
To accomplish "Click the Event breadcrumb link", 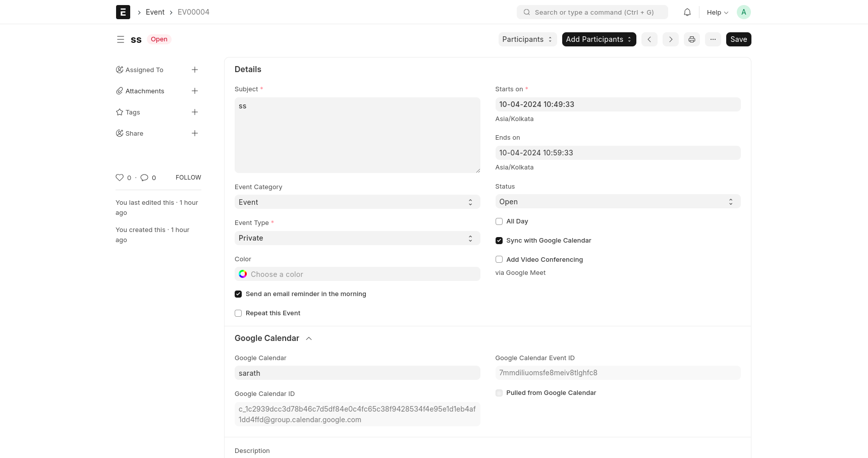I will tap(155, 12).
